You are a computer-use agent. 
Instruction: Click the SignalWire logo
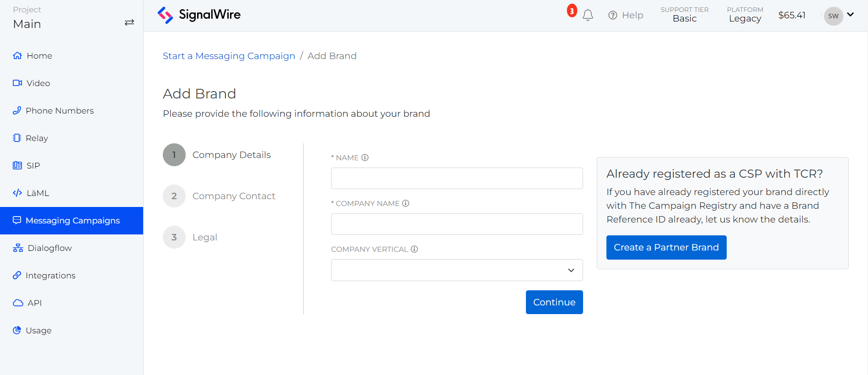tap(199, 15)
